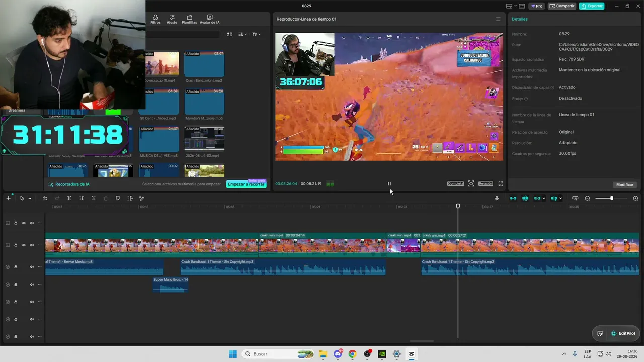Pause playback in the player
Image resolution: width=644 pixels, height=362 pixels.
click(x=389, y=184)
